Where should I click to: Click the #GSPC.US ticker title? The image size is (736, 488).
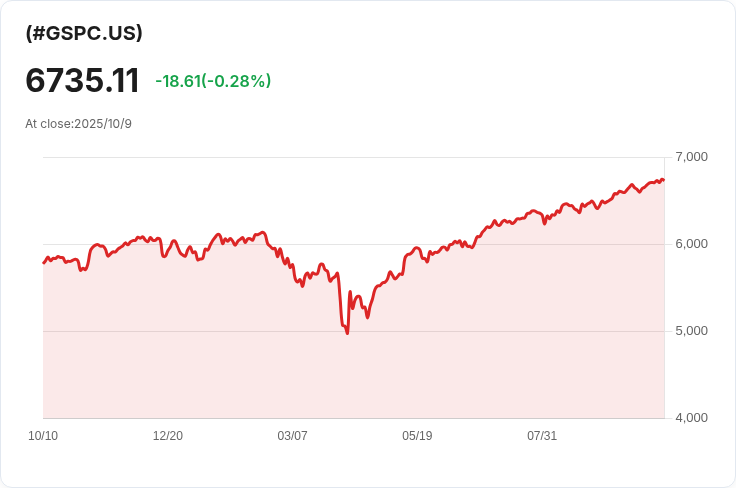point(84,33)
